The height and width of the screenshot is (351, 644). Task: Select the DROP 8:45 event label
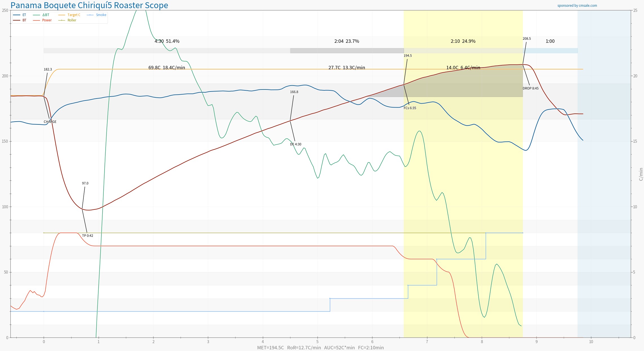coord(530,88)
